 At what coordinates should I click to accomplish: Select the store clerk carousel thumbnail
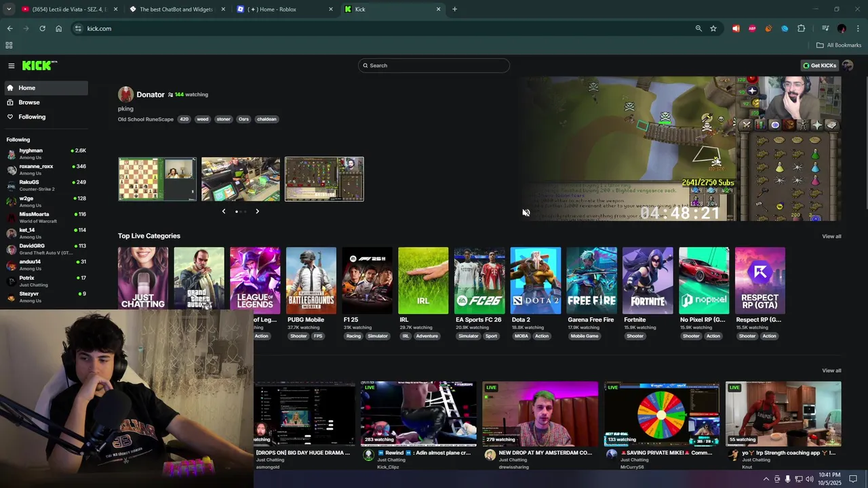[x=241, y=179]
